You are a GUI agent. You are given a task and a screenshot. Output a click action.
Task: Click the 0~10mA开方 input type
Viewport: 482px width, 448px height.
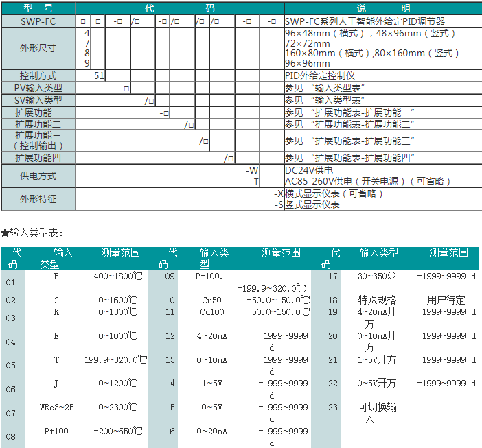(x=377, y=342)
